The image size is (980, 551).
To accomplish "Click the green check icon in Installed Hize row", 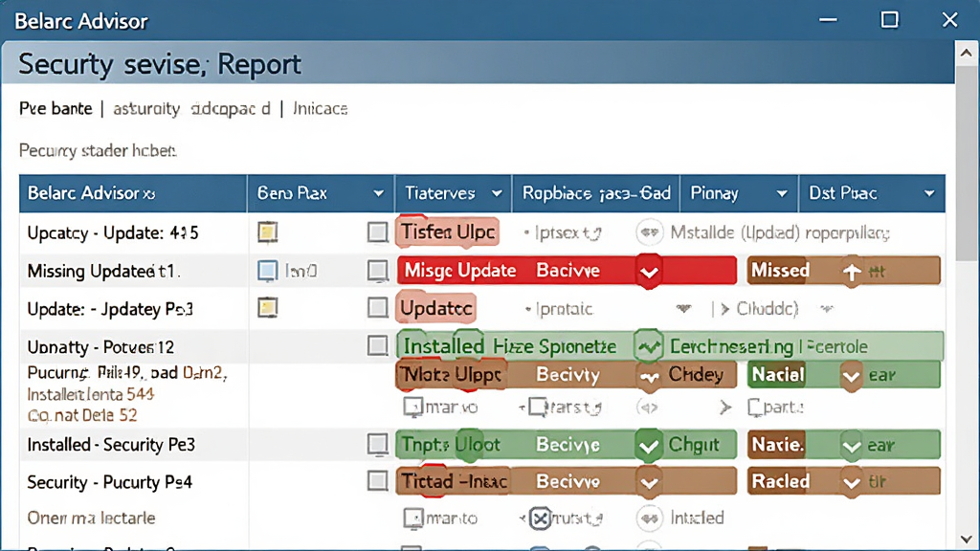I will pyautogui.click(x=649, y=346).
